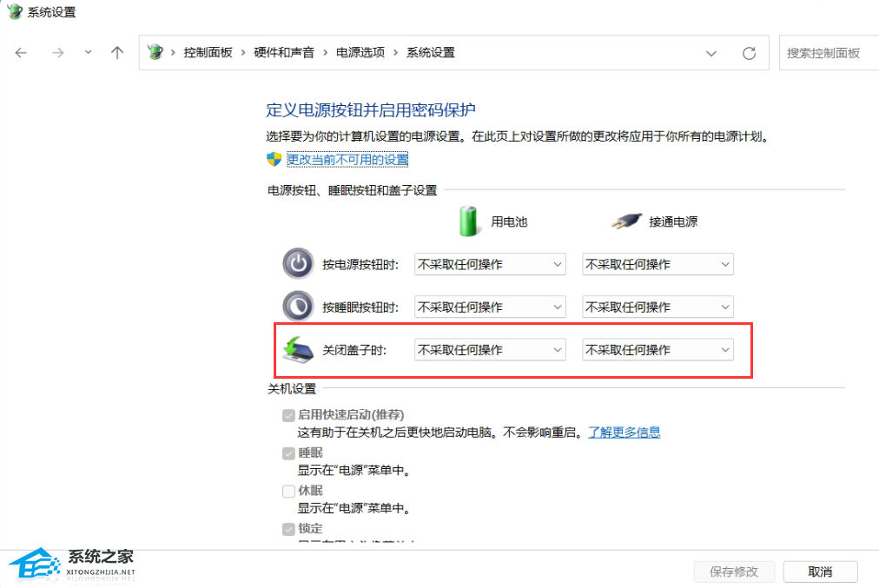Expand chevron after 硬件和声音 breadcrumb
Image resolution: width=879 pixels, height=588 pixels.
(325, 53)
